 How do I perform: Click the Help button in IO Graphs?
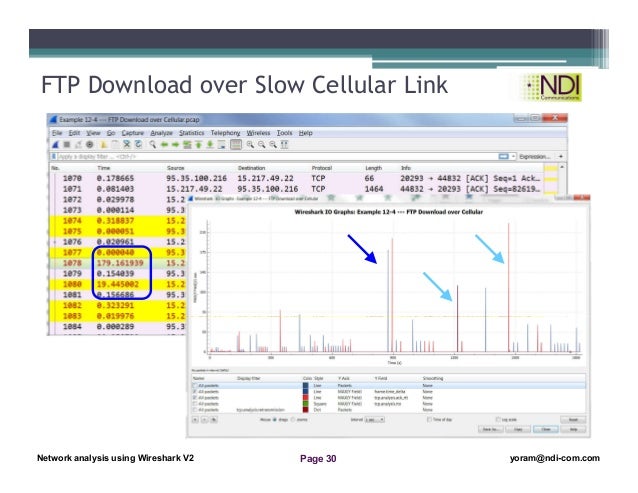pos(573,430)
